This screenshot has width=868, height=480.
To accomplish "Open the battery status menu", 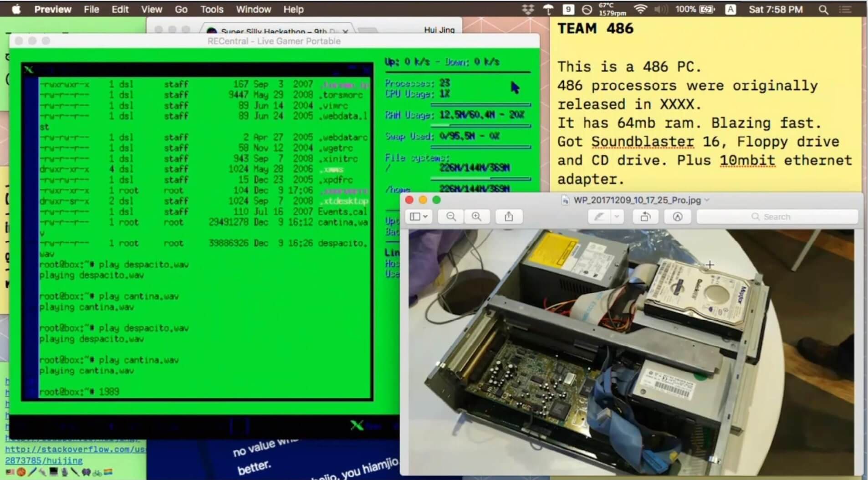I will [695, 9].
